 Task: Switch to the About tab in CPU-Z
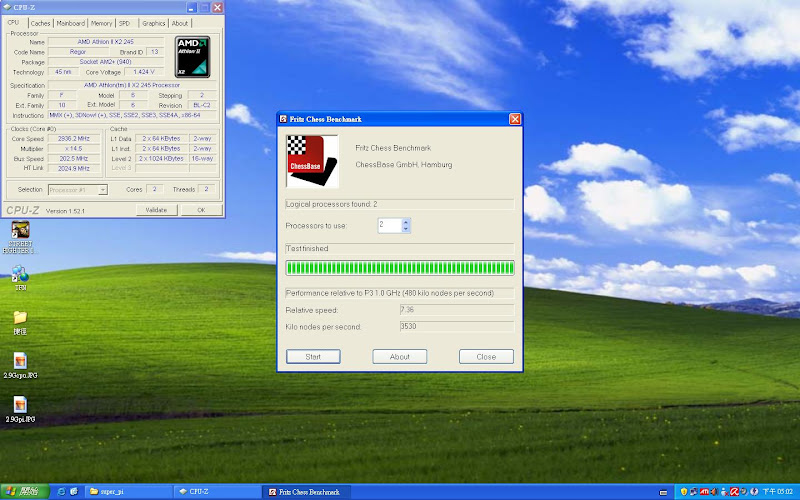point(180,23)
